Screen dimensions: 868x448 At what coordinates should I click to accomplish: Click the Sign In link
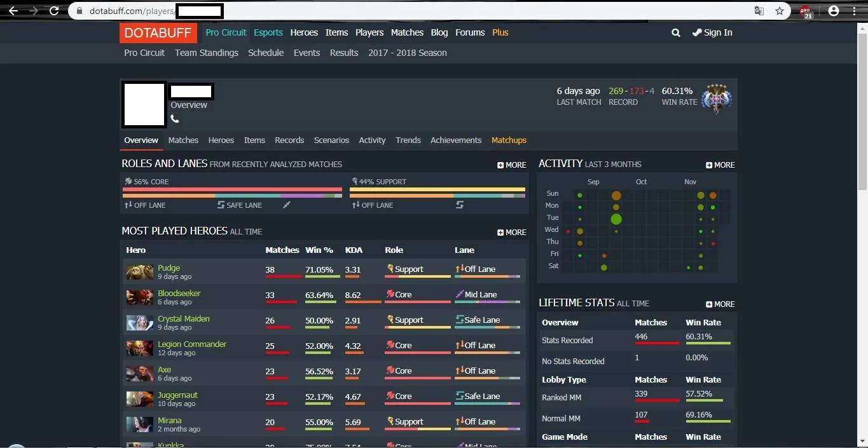click(x=712, y=32)
